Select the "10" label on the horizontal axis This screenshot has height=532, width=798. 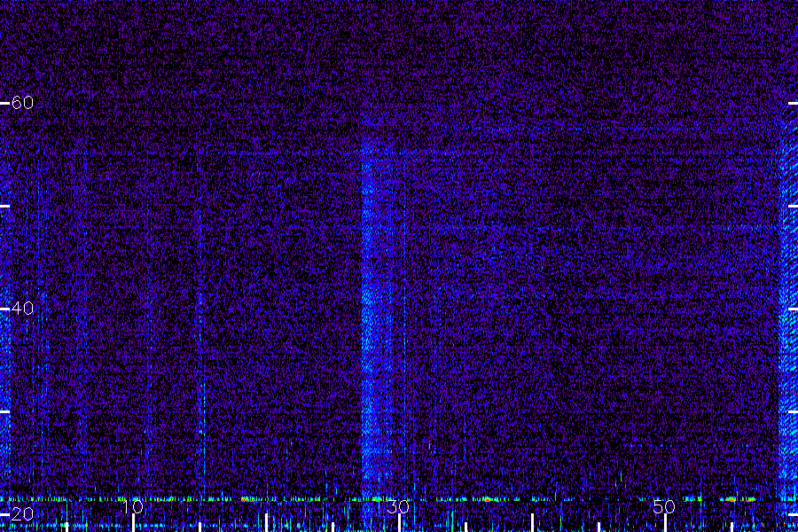(x=132, y=507)
